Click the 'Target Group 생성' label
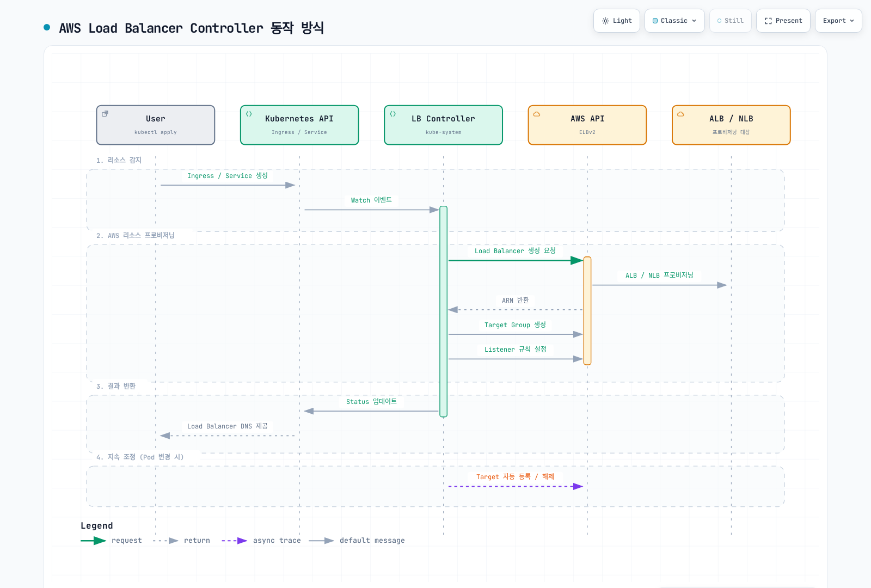The image size is (871, 588). tap(515, 325)
